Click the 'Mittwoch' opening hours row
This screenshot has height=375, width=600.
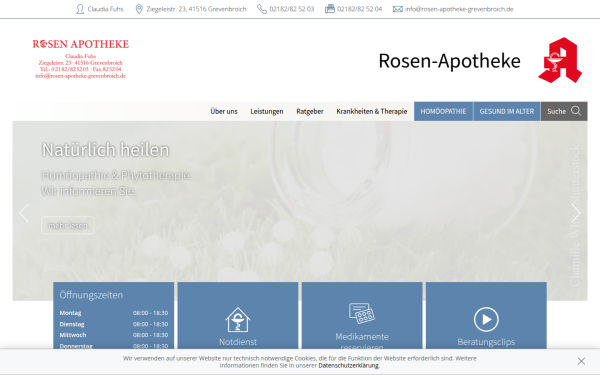(x=114, y=335)
